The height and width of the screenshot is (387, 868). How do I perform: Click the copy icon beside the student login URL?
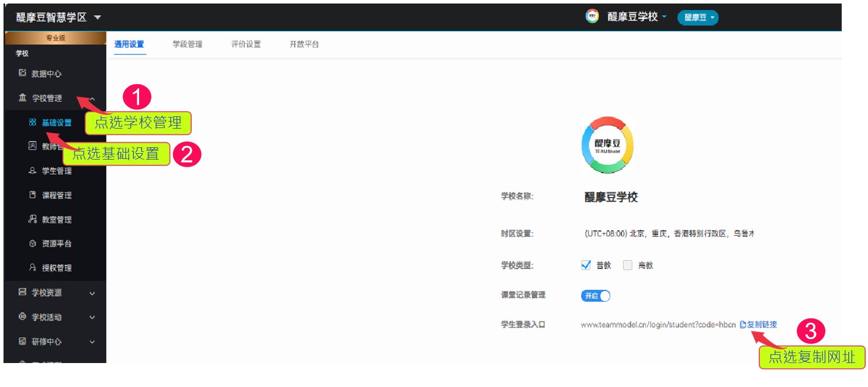(x=743, y=324)
